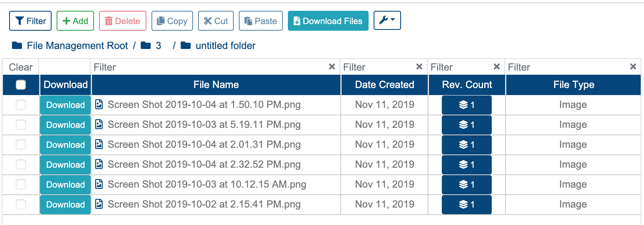The width and height of the screenshot is (644, 225).
Task: Check the row for 2.15.41 PM.png
Action: tap(21, 205)
